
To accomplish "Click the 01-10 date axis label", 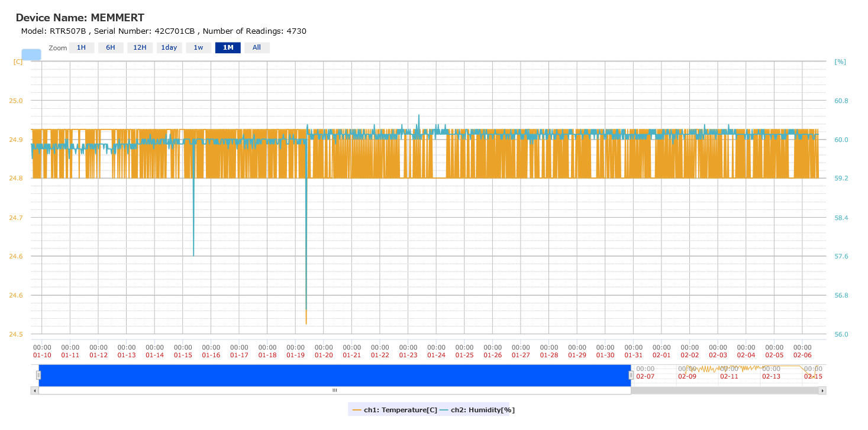I will click(x=42, y=355).
